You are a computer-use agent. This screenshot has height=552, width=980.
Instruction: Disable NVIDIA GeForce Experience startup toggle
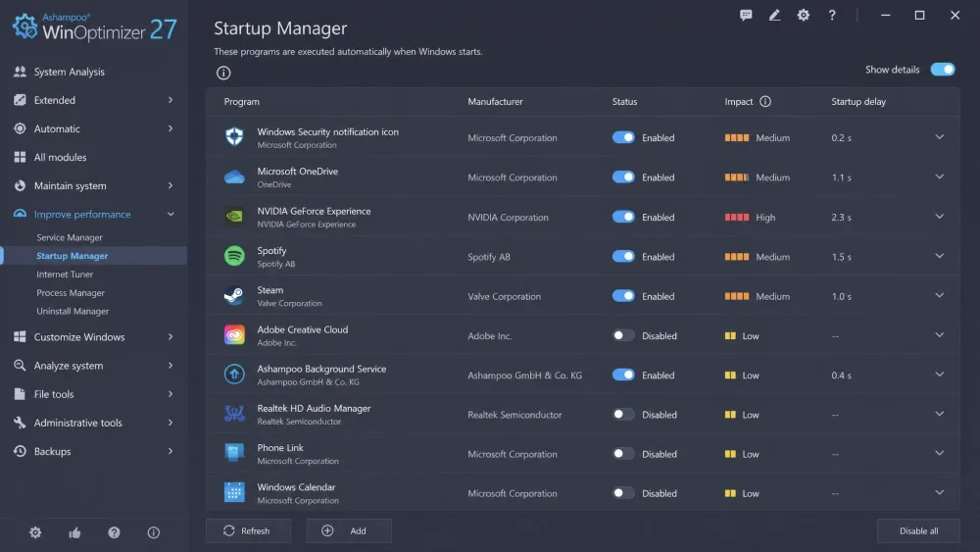pos(623,217)
